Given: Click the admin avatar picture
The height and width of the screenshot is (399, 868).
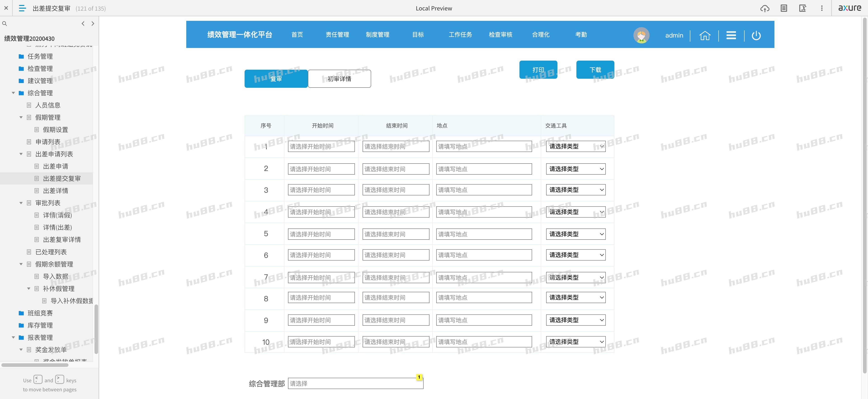Looking at the screenshot, I should (642, 35).
